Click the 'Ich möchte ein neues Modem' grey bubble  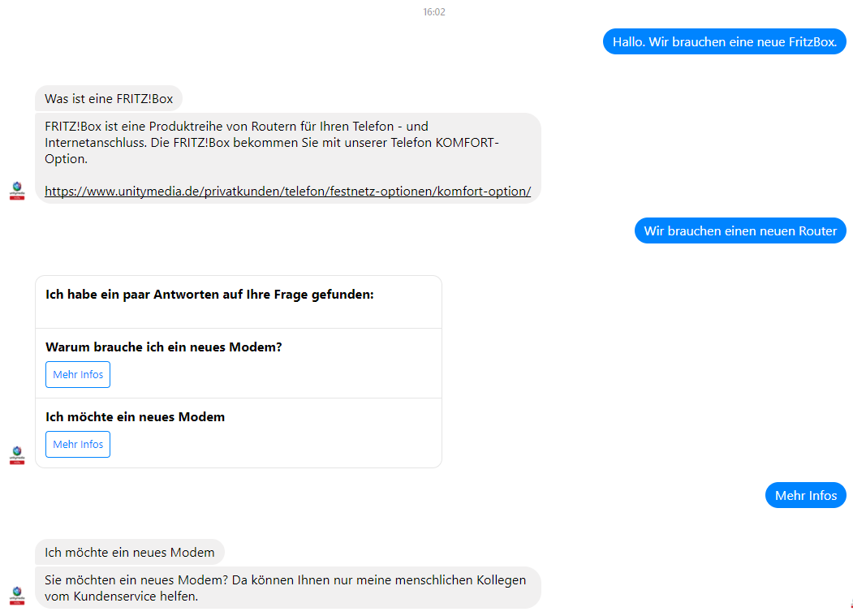pos(130,553)
